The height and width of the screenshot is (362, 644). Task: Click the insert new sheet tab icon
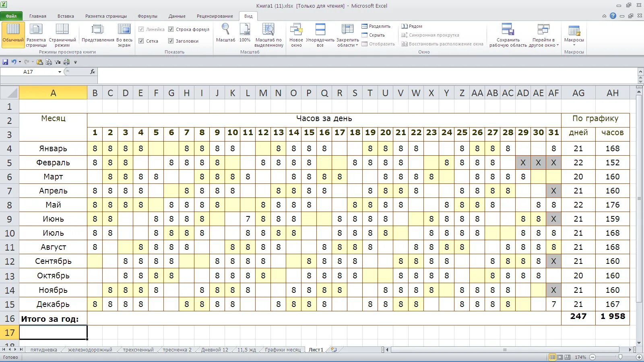(333, 350)
